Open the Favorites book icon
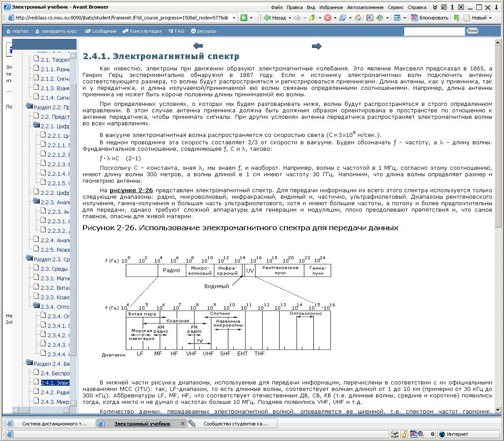Image resolution: width=504 pixels, height=441 pixels. pyautogui.click(x=370, y=18)
